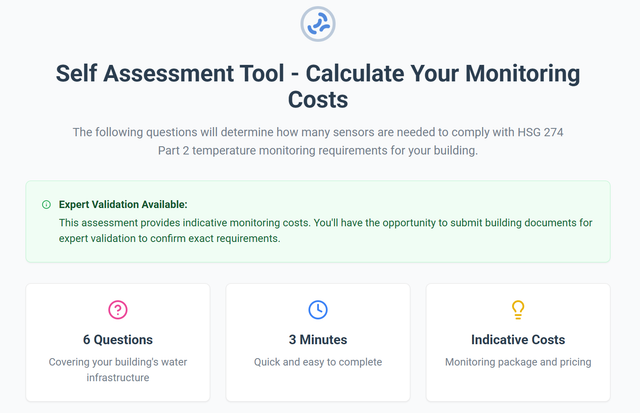Select the '3 Minutes' card title

[318, 340]
